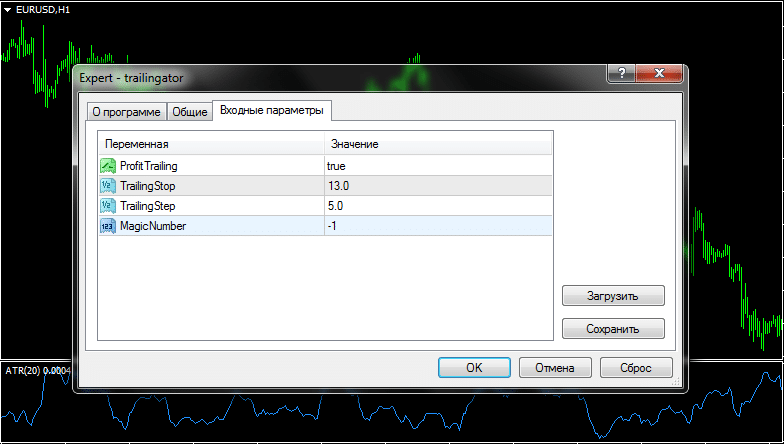Image resolution: width=784 pixels, height=444 pixels.
Task: Reset parameters with the Сброс button
Action: 636,368
